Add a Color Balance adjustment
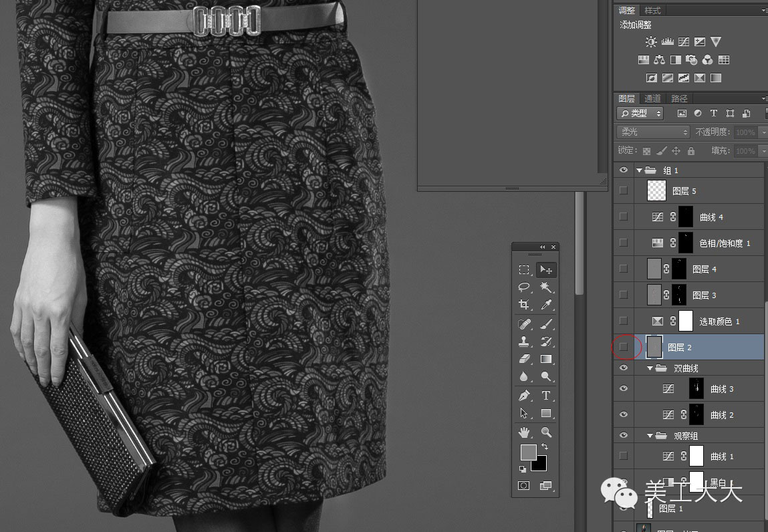The height and width of the screenshot is (532, 768). [x=660, y=59]
